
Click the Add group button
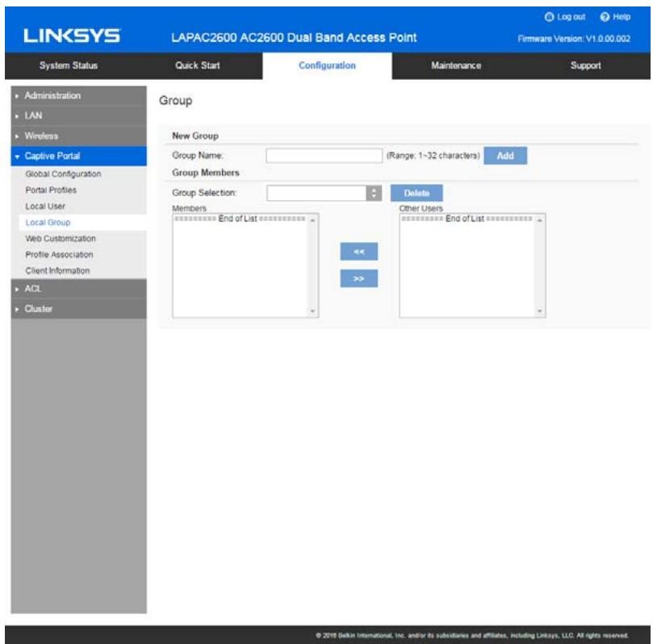point(505,156)
